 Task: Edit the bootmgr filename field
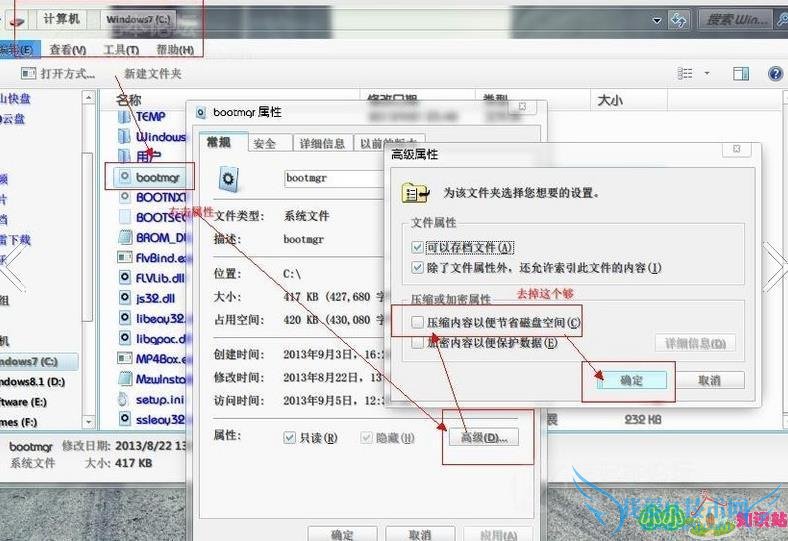pos(334,178)
